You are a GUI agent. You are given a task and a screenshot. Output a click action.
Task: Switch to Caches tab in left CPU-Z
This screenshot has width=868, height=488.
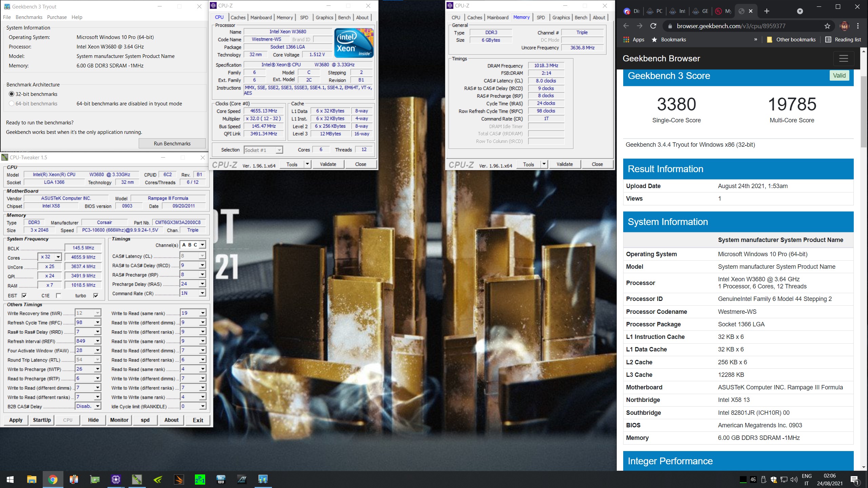point(238,18)
